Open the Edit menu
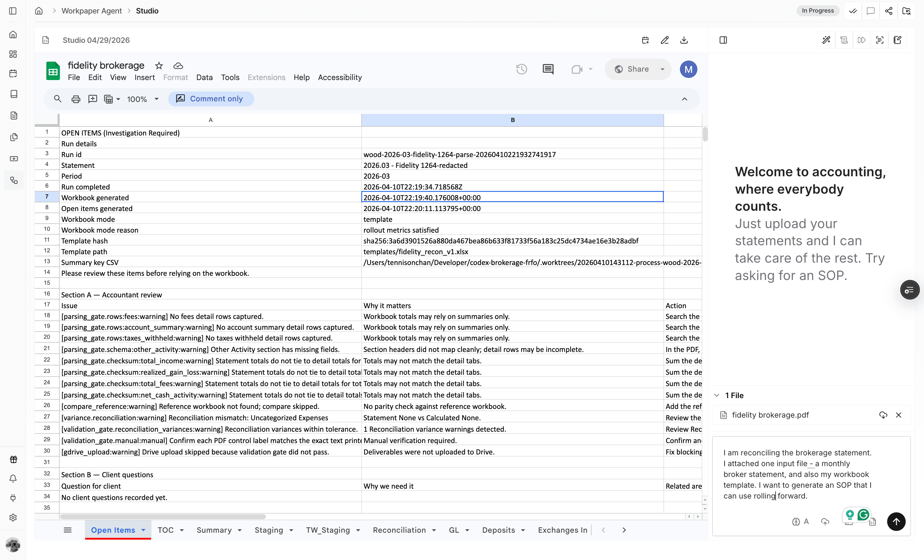Screen dimensions: 924x560 [95, 77]
